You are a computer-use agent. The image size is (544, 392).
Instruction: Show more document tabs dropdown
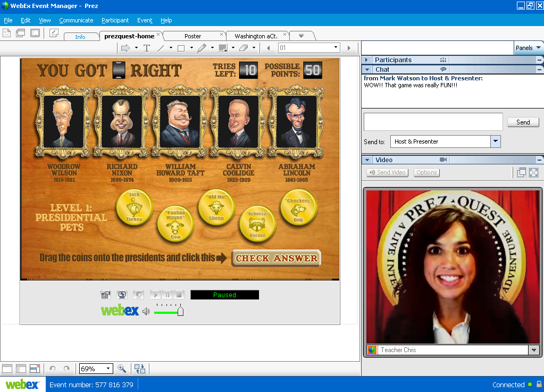(x=301, y=36)
